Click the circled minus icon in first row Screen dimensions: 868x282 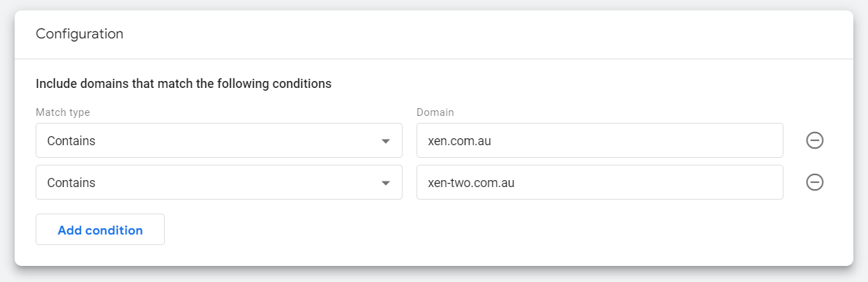(814, 140)
